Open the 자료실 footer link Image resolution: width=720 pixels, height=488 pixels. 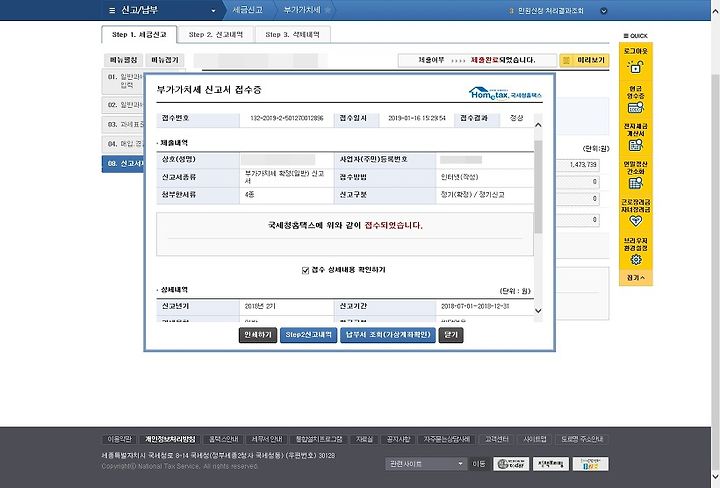pyautogui.click(x=364, y=439)
